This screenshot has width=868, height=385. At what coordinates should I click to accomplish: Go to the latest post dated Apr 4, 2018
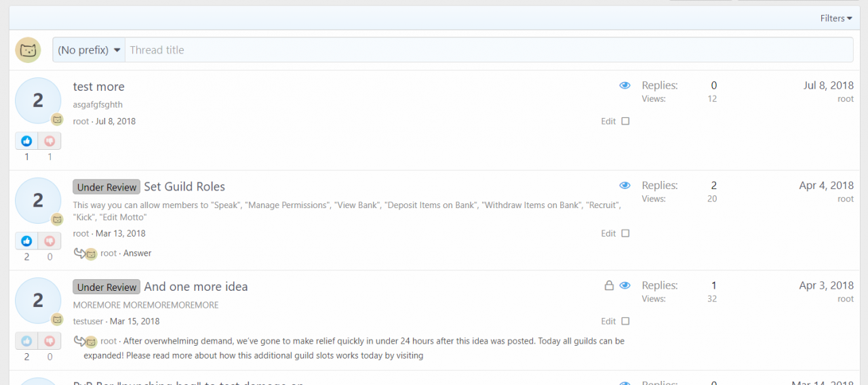pyautogui.click(x=826, y=185)
